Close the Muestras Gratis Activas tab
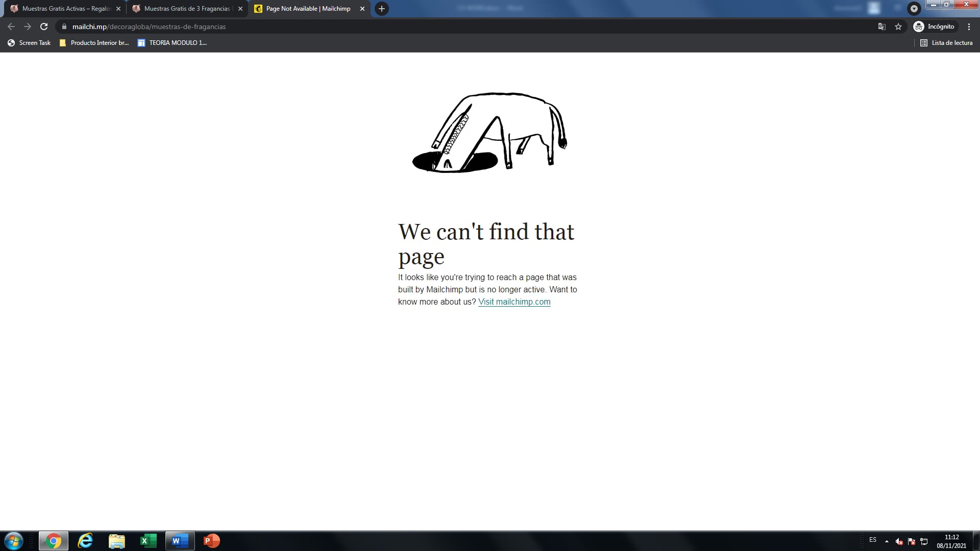Screen dimensions: 980x551 click(118, 9)
